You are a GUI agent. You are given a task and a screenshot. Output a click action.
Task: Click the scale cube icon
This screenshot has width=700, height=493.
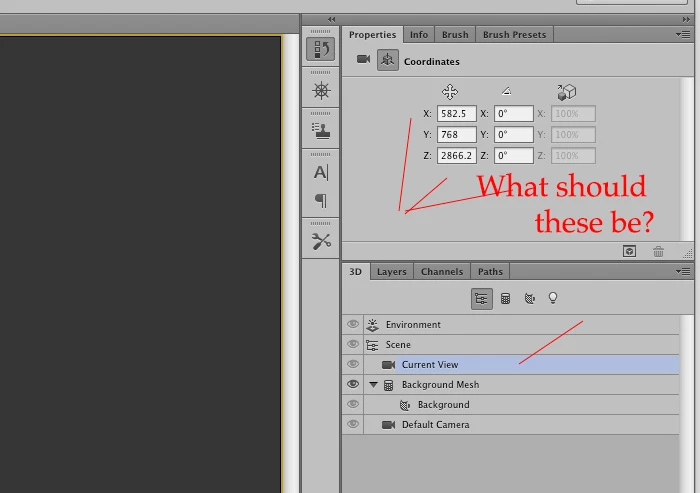click(567, 92)
